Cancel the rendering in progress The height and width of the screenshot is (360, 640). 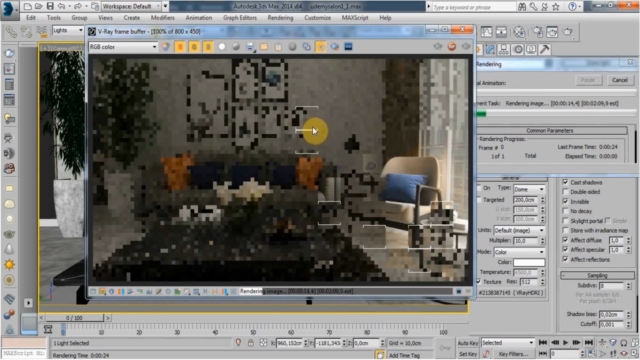tap(620, 80)
